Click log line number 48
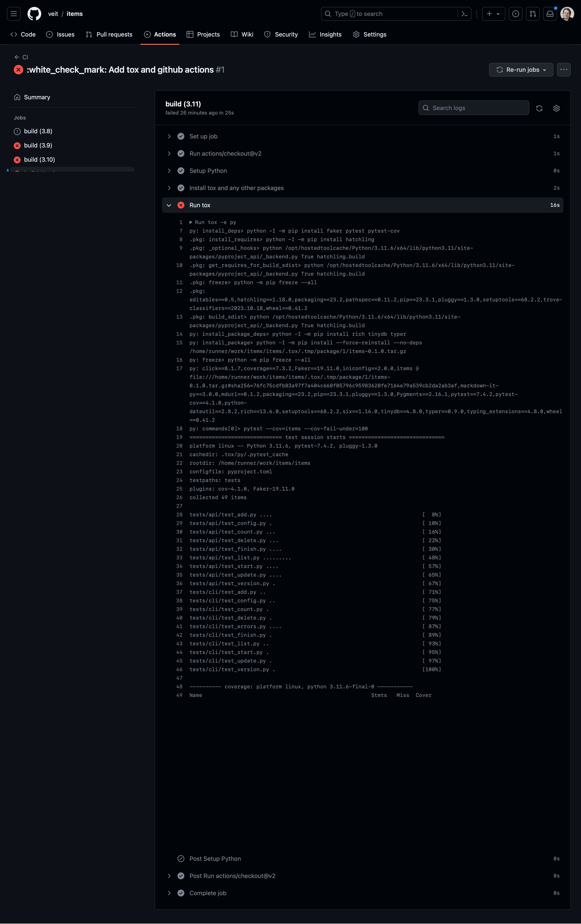Screen dimensions: 581x924 tap(179, 686)
